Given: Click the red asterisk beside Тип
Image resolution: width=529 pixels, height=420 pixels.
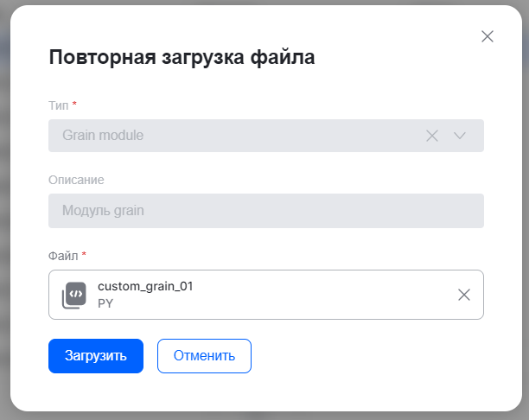Looking at the screenshot, I should [x=74, y=105].
